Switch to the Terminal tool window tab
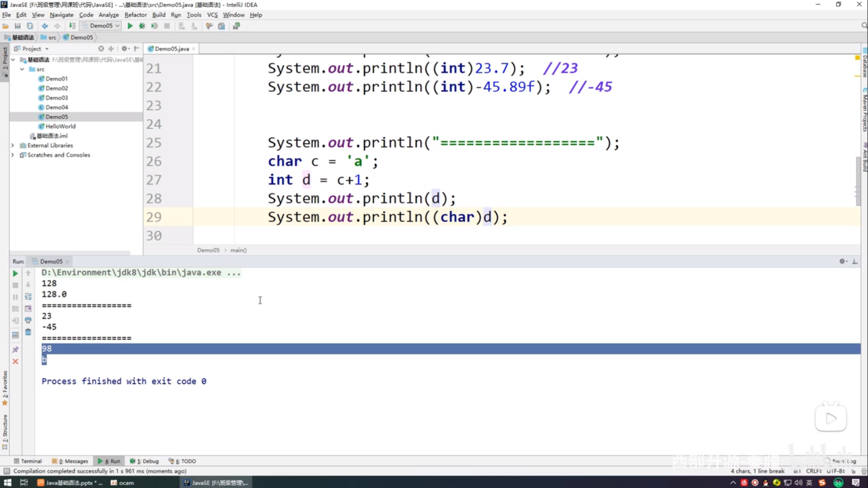Image resolution: width=868 pixels, height=488 pixels. tap(28, 461)
